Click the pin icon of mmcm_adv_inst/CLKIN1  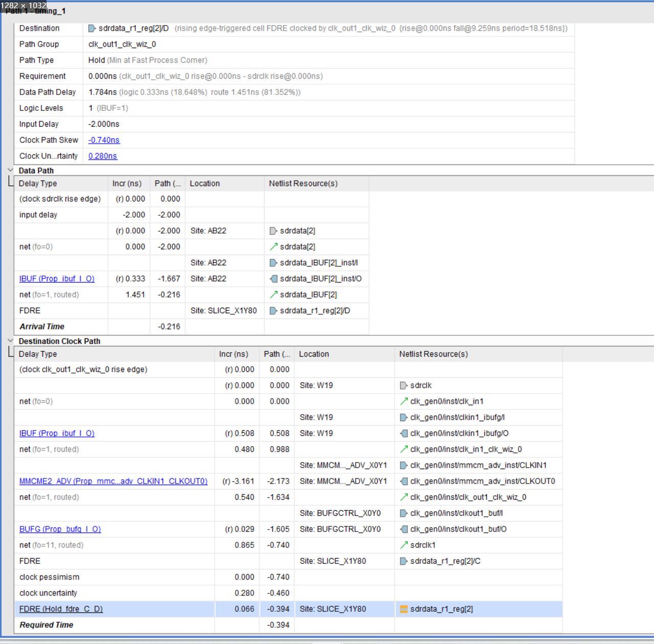tap(404, 465)
